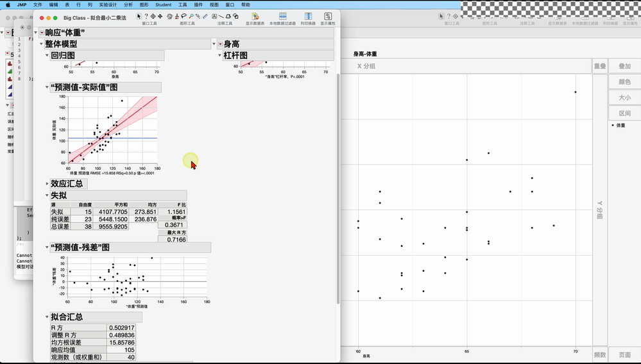Viewport: 641px width, 364px height.
Task: Select the simple shape annotation tool
Action: click(x=236, y=16)
